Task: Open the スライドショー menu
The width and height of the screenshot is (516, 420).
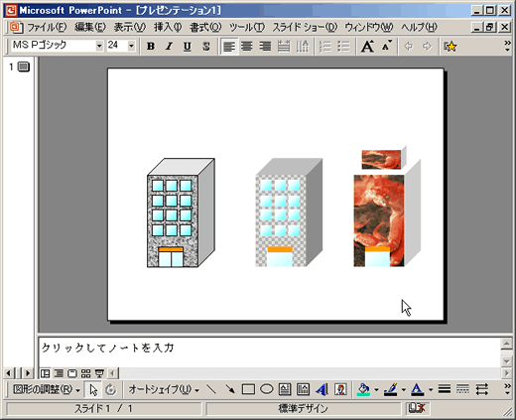Action: tap(305, 27)
